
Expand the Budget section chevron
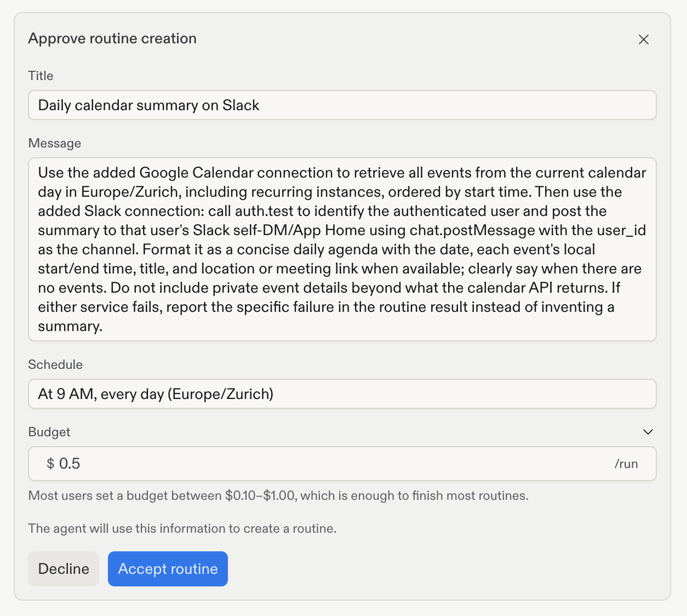pos(648,432)
